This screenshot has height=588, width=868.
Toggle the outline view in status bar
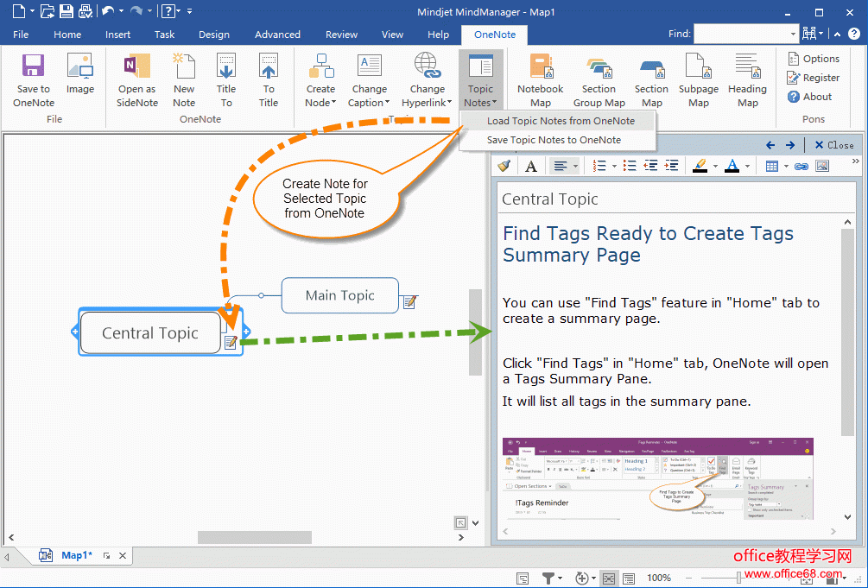tap(629, 578)
